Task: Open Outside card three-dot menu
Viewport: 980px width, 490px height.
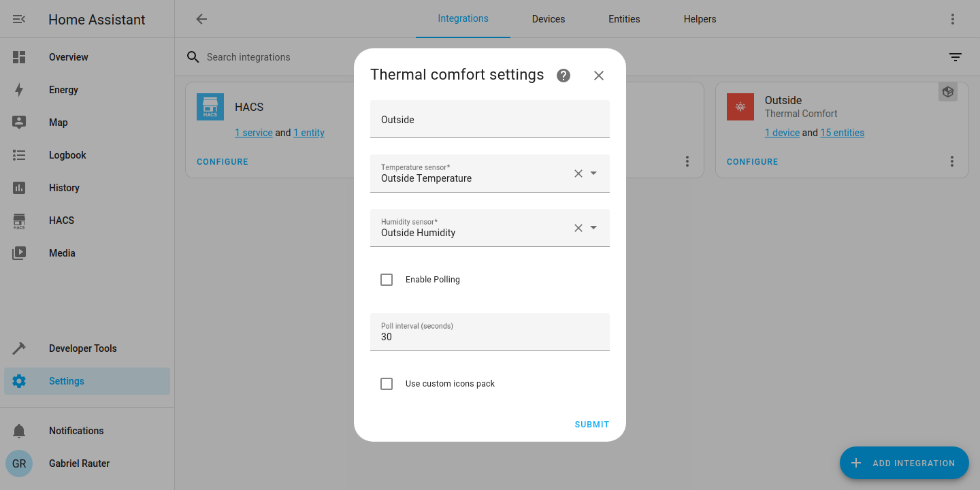Action: [x=952, y=161]
